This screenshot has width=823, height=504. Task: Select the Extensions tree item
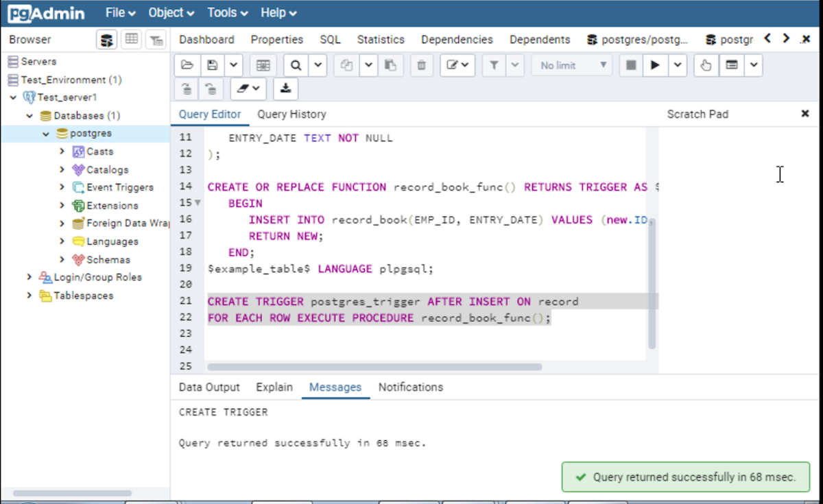click(x=112, y=206)
